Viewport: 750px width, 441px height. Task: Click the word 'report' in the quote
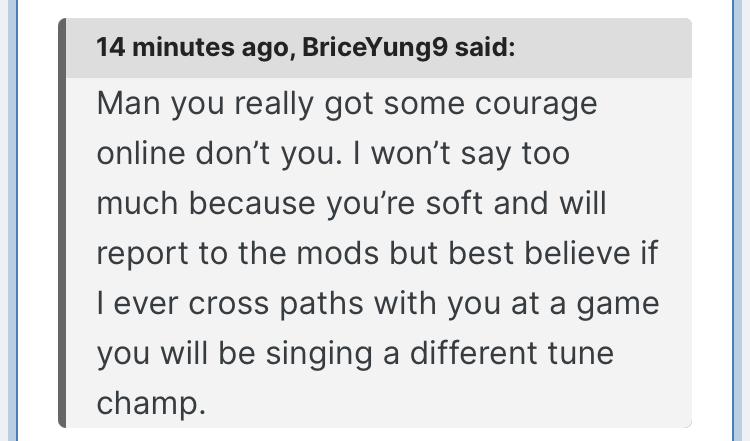(142, 254)
